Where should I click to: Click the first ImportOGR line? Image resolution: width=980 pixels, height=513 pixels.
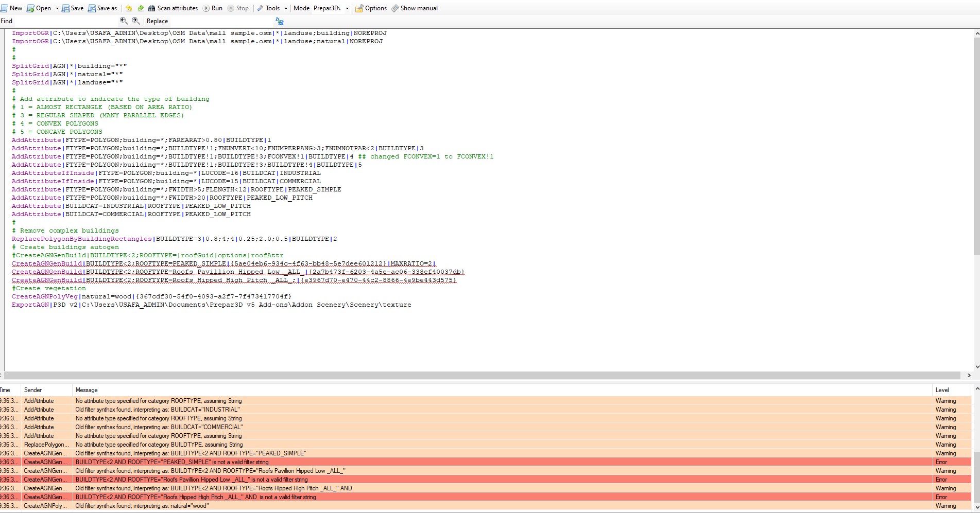click(x=199, y=33)
